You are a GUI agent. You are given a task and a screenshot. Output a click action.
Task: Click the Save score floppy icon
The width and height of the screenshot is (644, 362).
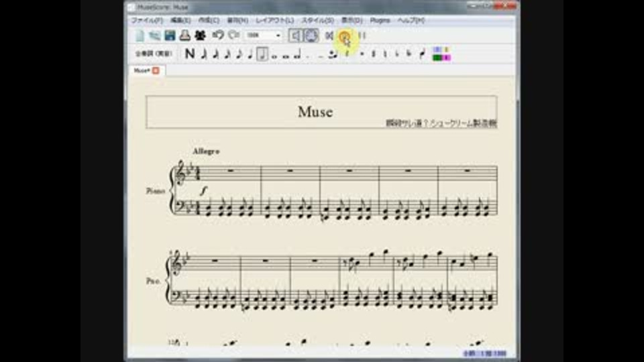click(170, 36)
